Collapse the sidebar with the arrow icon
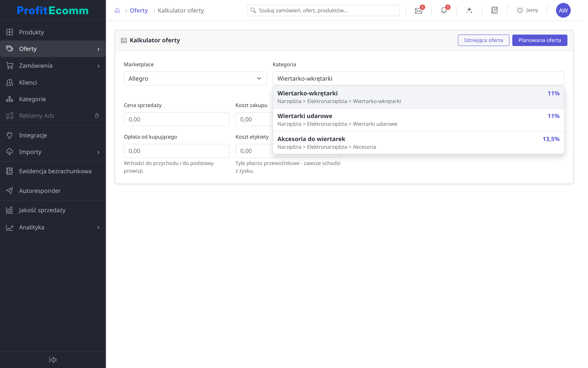588x368 pixels. coord(53,360)
